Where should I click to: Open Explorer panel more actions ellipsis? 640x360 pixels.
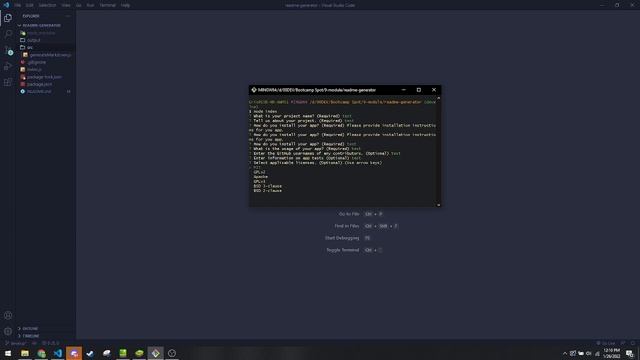click(68, 16)
